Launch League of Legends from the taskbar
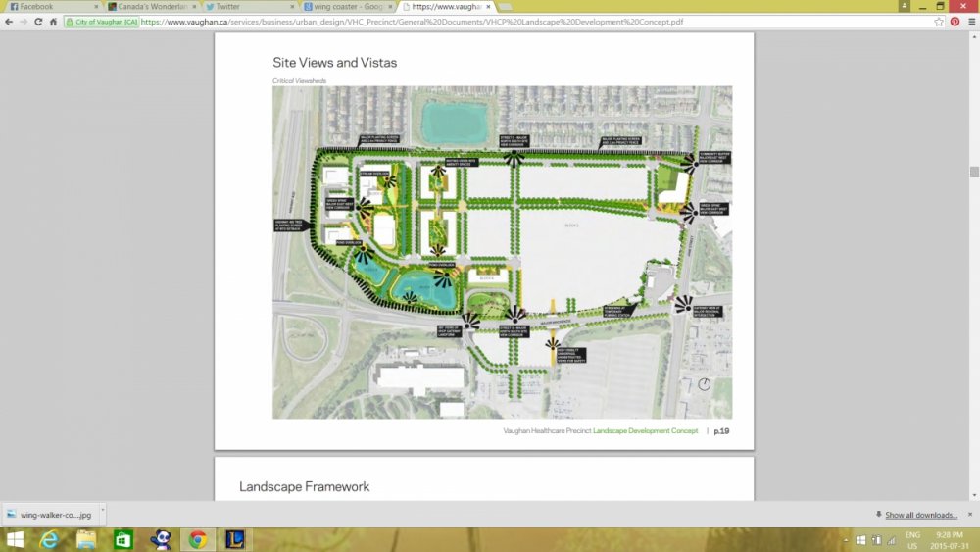 click(234, 539)
